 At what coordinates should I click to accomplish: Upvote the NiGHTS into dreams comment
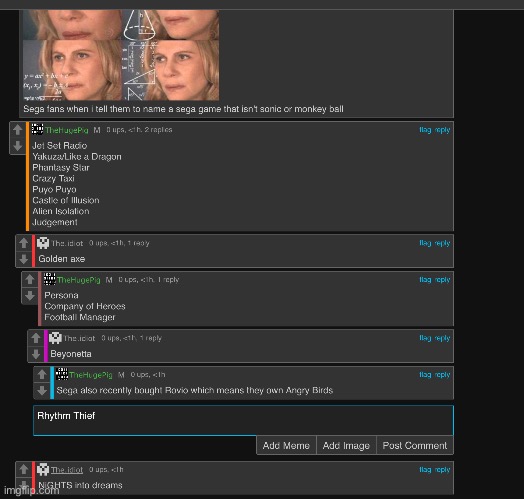(24, 469)
